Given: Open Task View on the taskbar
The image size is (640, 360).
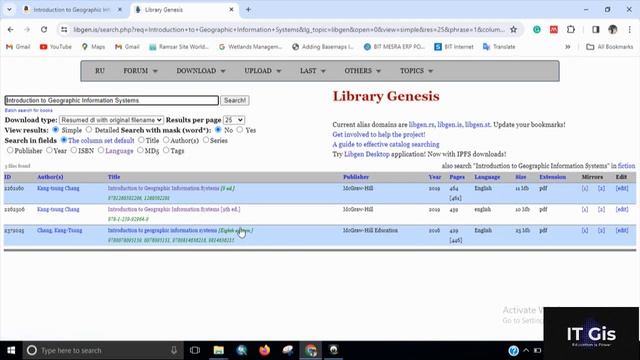Looking at the screenshot, I should [195, 350].
